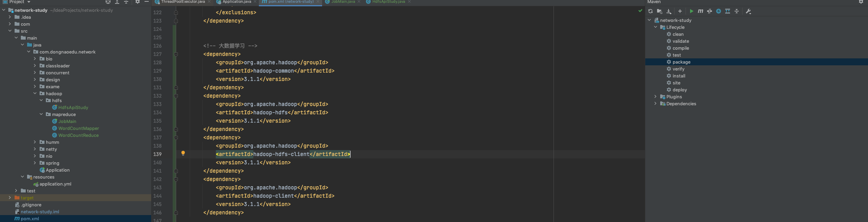This screenshot has width=868, height=222.
Task: Click Execute Maven Goal 'm' icon
Action: [x=701, y=11]
